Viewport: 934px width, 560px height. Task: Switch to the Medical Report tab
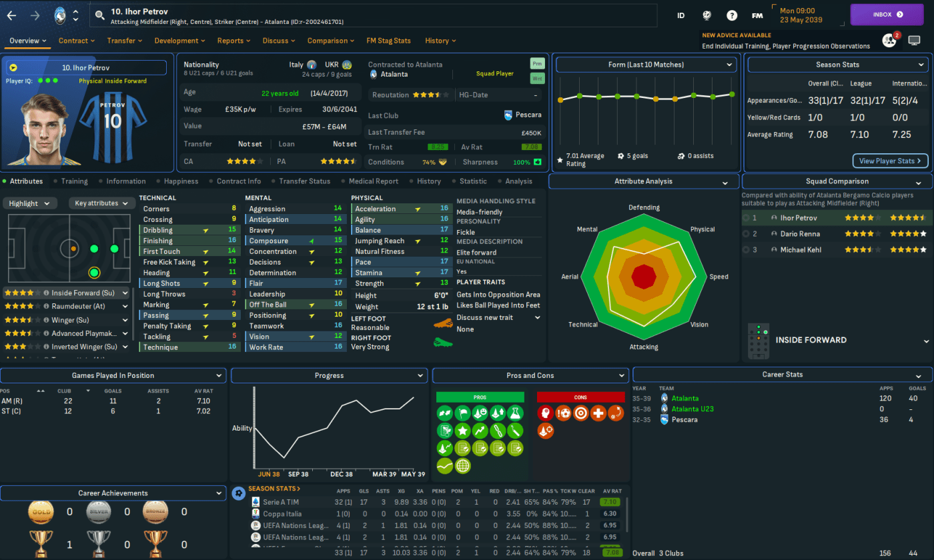pyautogui.click(x=377, y=181)
